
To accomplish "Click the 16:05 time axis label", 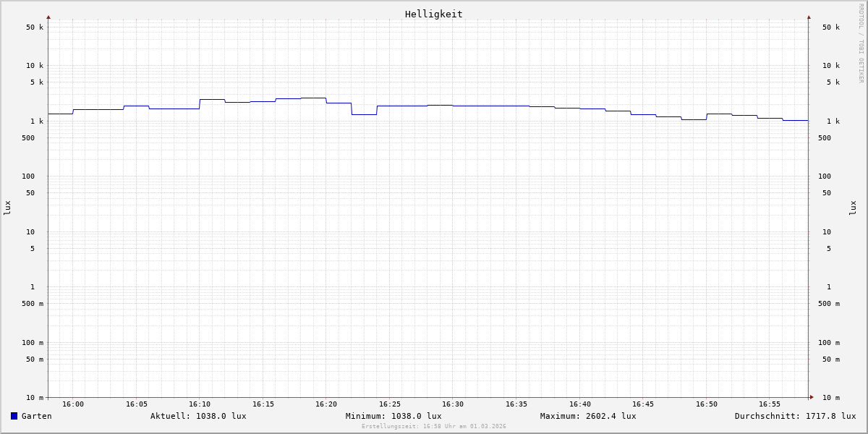I will (137, 404).
